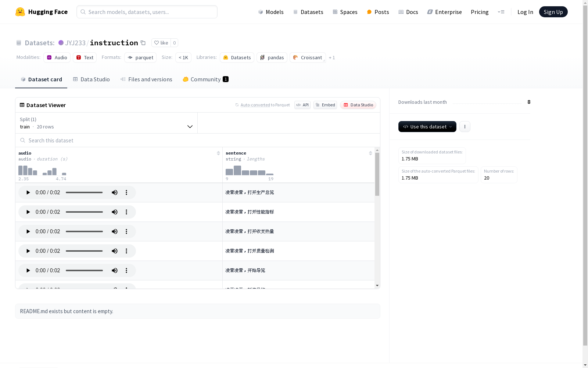
Task: Go to Models in top navigation
Action: click(271, 12)
